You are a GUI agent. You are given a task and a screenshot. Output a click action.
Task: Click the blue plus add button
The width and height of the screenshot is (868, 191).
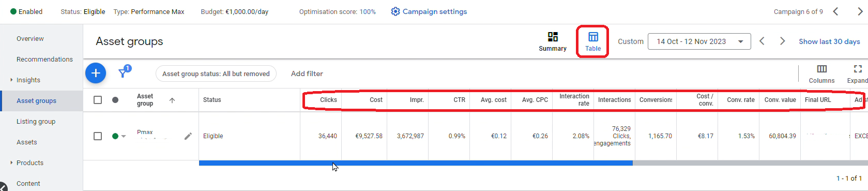[x=96, y=74]
